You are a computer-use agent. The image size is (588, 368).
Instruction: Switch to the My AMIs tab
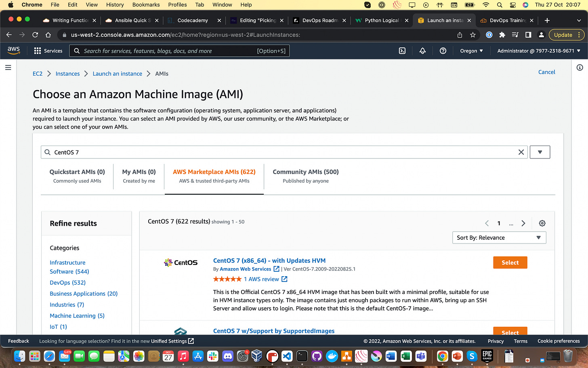point(139,176)
